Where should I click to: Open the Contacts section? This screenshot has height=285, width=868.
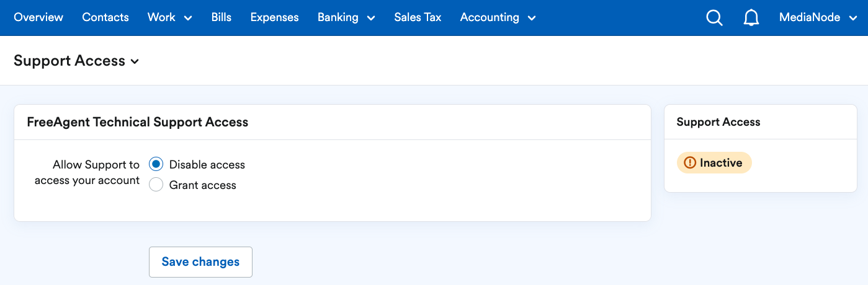pos(105,17)
